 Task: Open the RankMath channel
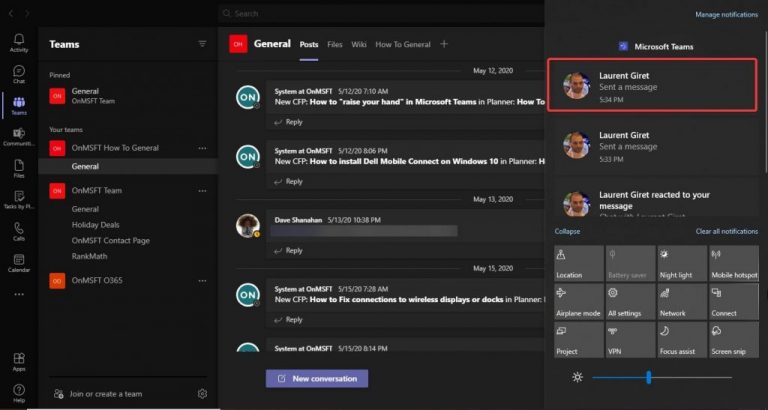[x=89, y=256]
